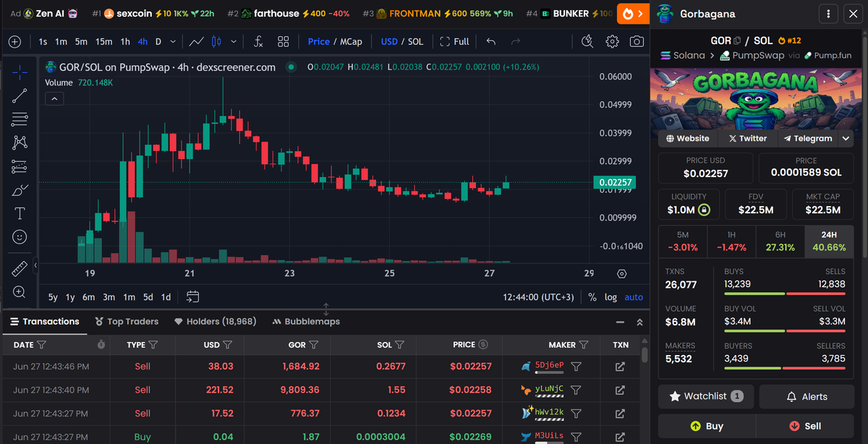868x444 pixels.
Task: Switch to the Holders tab
Action: [216, 322]
